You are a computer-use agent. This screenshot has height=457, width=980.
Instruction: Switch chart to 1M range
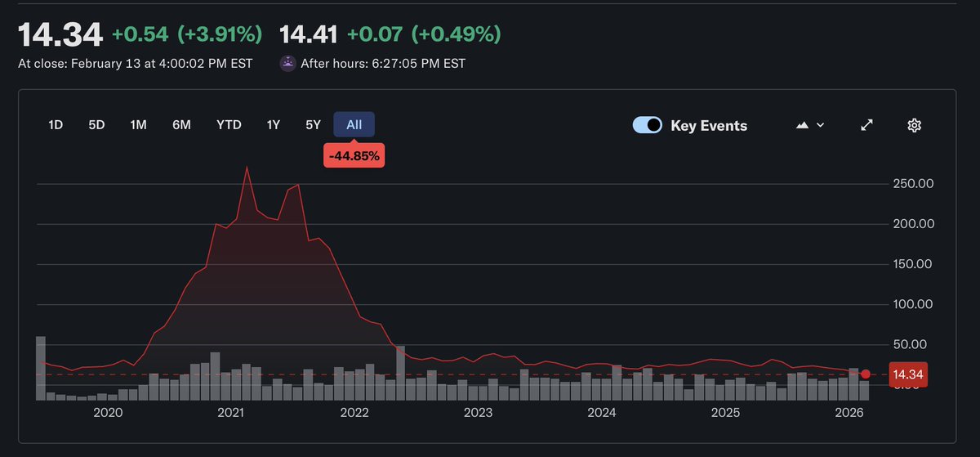coord(138,125)
